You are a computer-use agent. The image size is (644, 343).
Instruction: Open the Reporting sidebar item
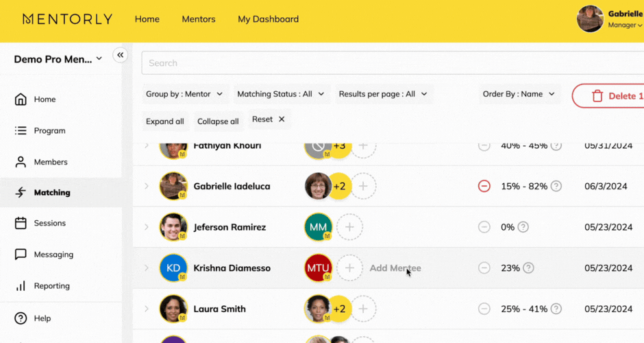51,286
